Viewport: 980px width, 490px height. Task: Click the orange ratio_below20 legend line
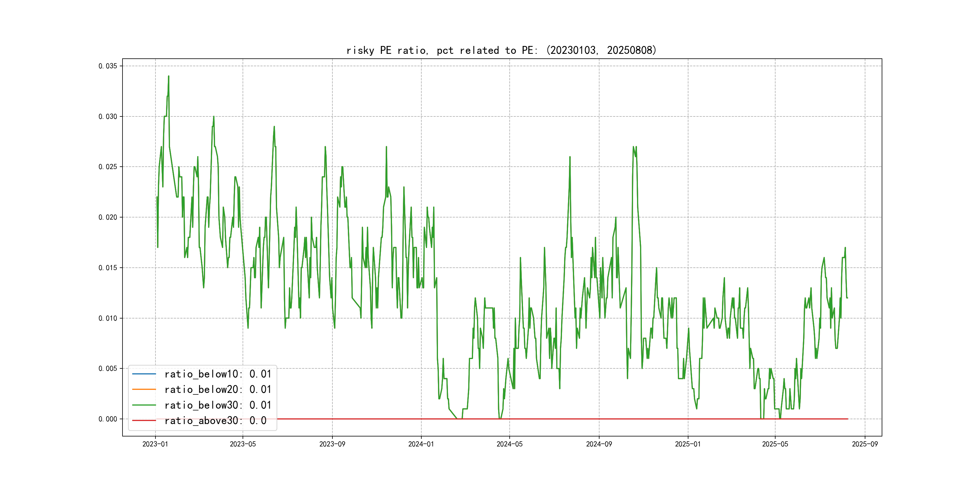(144, 389)
